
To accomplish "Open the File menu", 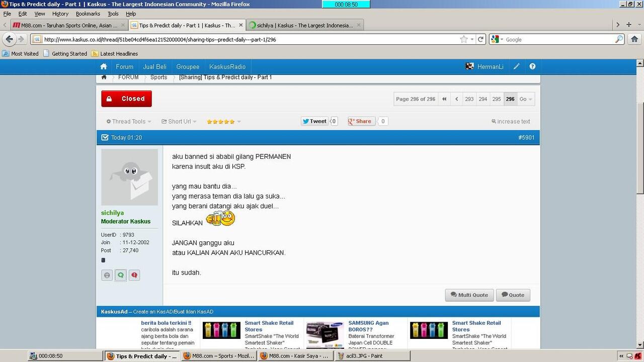I will point(7,14).
